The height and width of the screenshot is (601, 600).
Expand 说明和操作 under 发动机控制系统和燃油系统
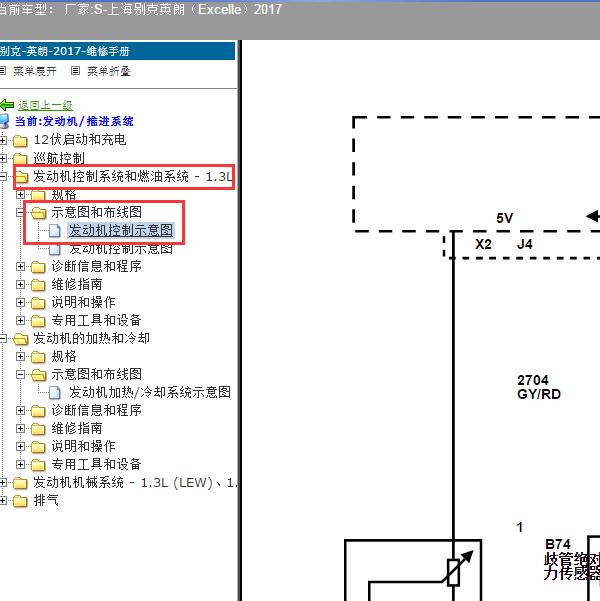point(21,302)
